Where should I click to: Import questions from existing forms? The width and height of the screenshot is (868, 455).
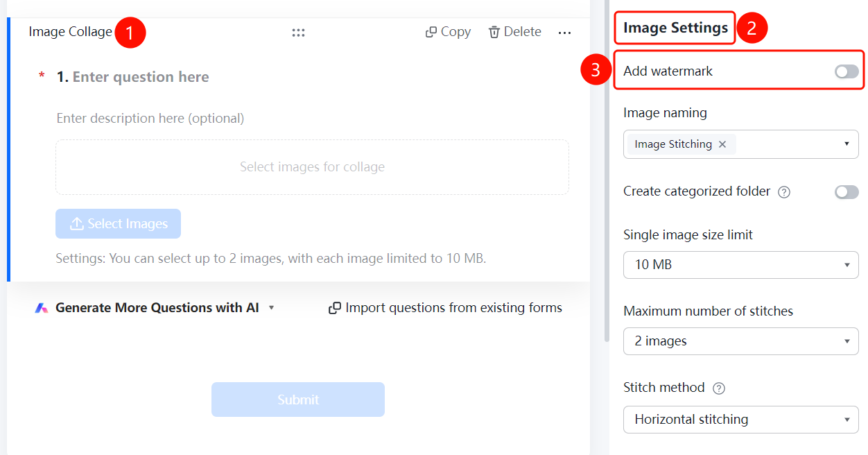[445, 308]
